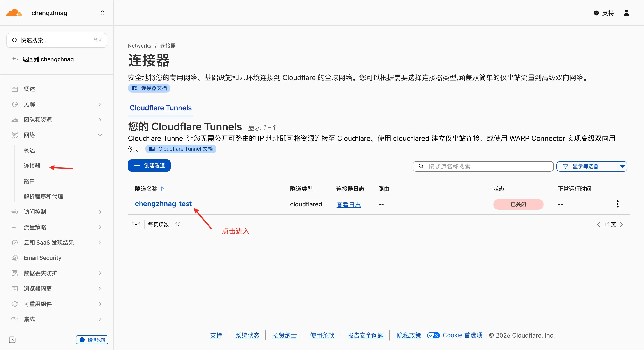Open the 显示筛选器 dropdown arrow

pyautogui.click(x=623, y=166)
